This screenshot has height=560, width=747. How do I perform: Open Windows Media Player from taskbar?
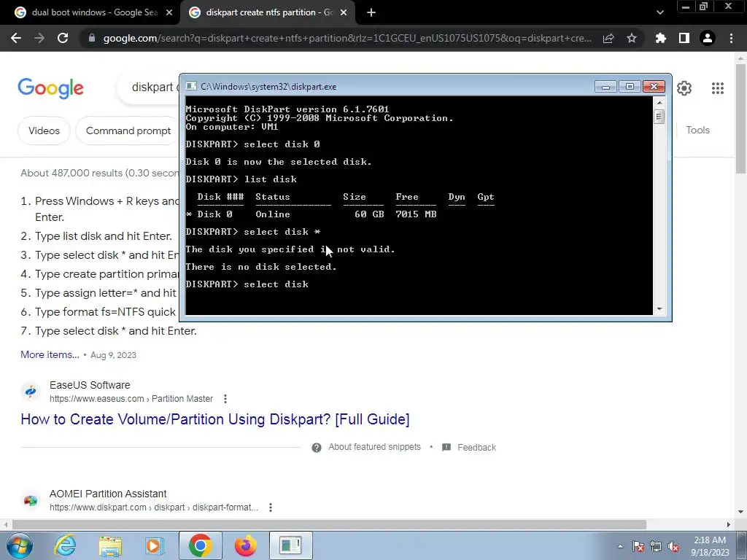click(154, 545)
